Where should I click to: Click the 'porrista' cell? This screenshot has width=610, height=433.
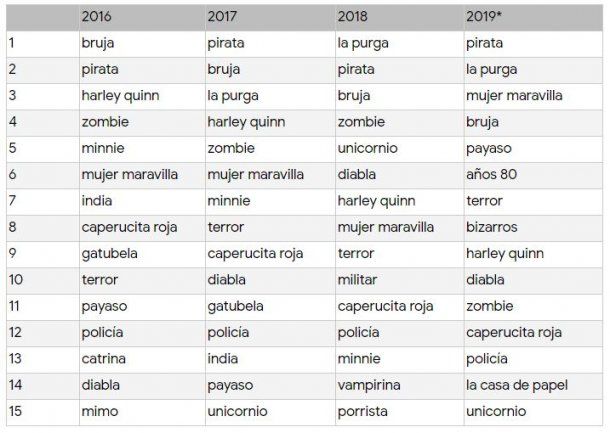360,411
